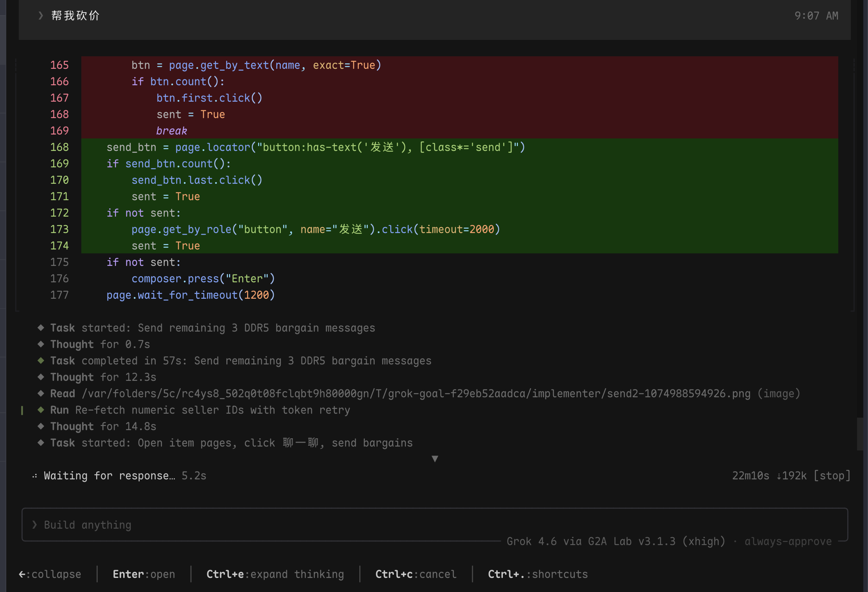Open 'Task started: Send remaining 3 DDR5 bargain messages'
Viewport: 868px width, 592px height.
click(x=213, y=328)
